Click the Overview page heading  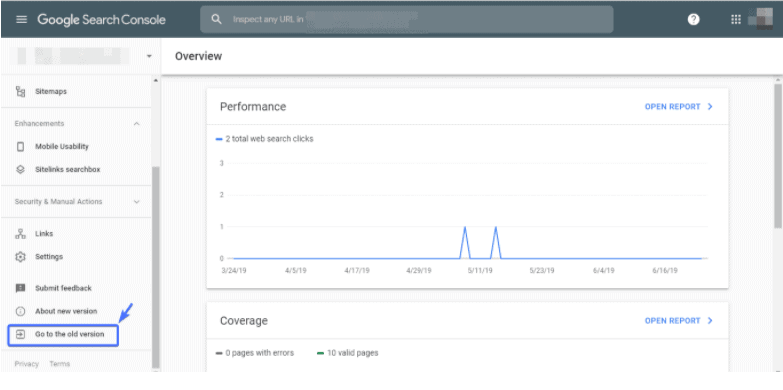(198, 56)
